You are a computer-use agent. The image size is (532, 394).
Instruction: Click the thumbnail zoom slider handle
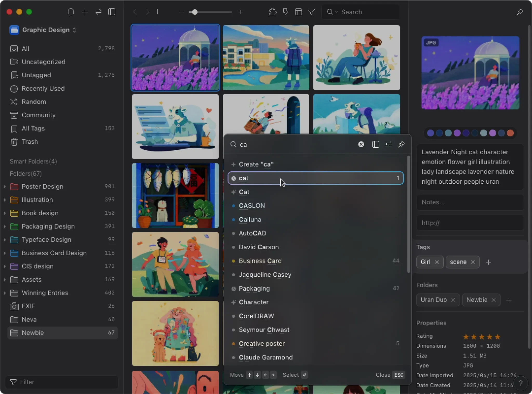[195, 12]
